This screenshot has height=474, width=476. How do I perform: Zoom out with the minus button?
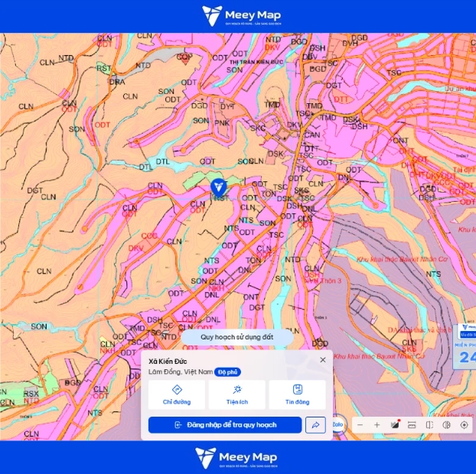(360, 425)
